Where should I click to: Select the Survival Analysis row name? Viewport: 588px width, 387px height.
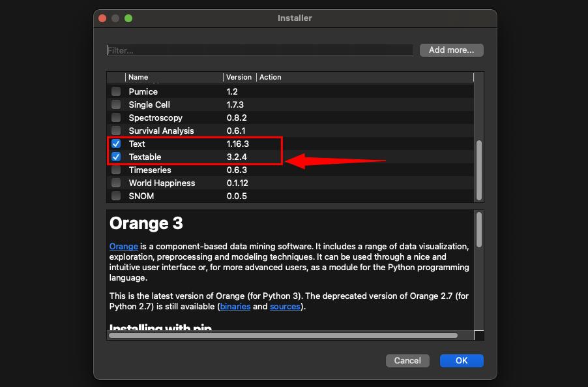[161, 131]
